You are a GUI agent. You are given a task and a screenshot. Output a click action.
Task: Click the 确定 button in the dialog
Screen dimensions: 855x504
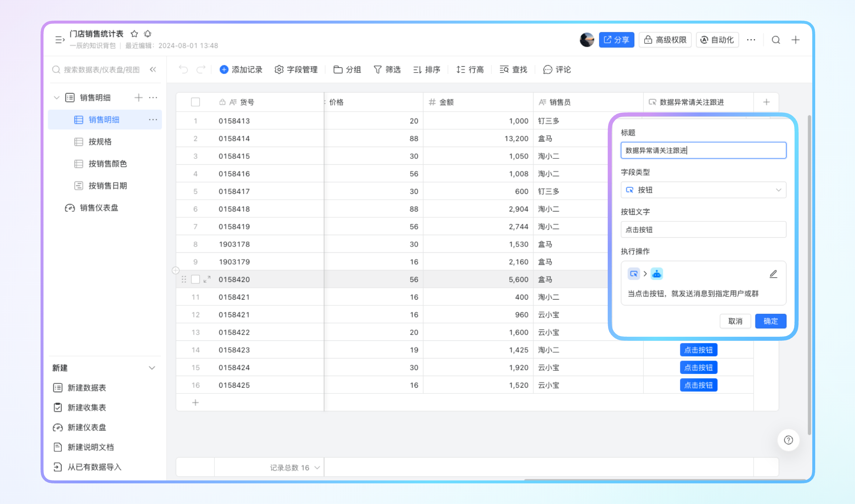(771, 321)
